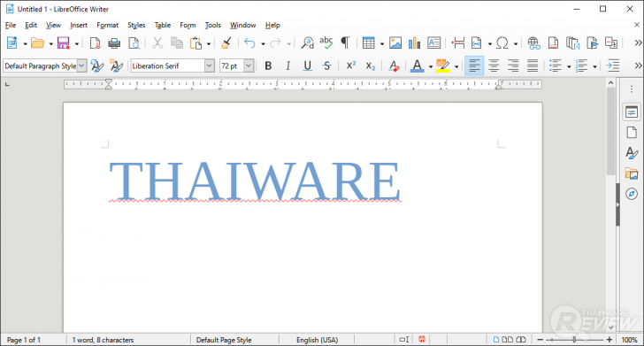
Task: Redo the undone action
Action: pos(275,42)
